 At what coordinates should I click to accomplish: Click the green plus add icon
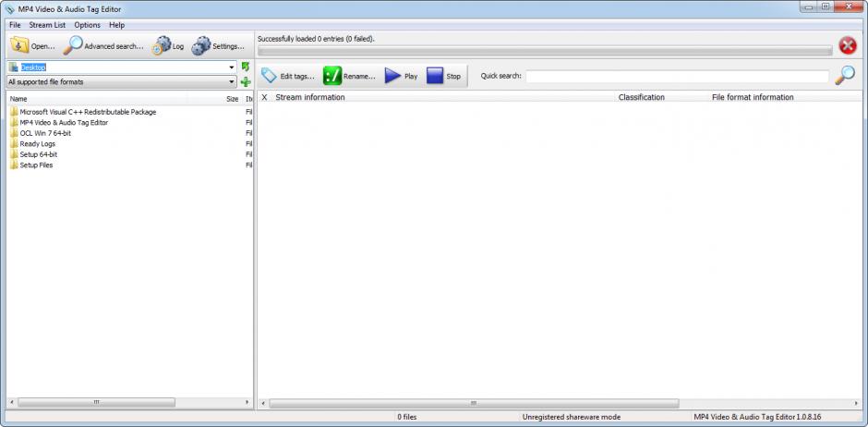pyautogui.click(x=246, y=82)
